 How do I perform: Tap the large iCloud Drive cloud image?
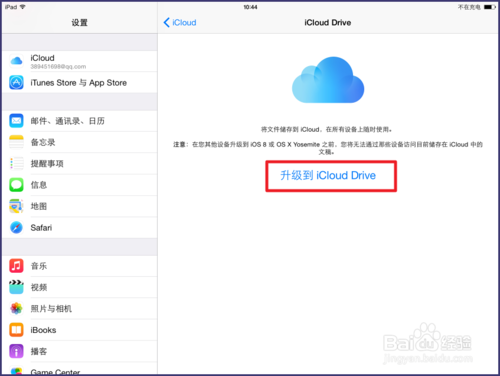point(328,80)
